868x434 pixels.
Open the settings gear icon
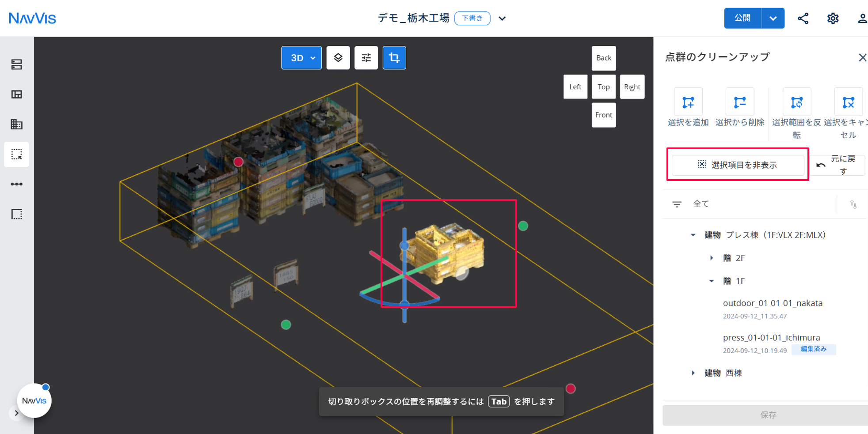pos(833,18)
